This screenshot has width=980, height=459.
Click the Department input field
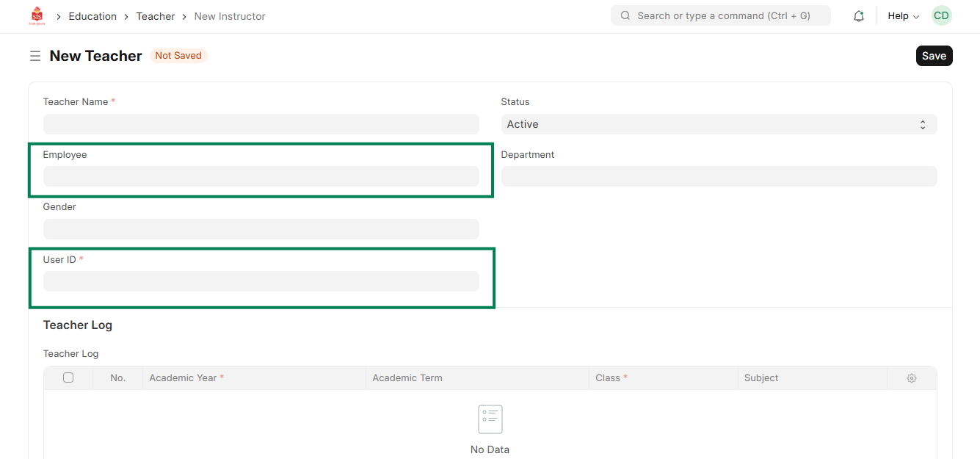click(x=719, y=176)
